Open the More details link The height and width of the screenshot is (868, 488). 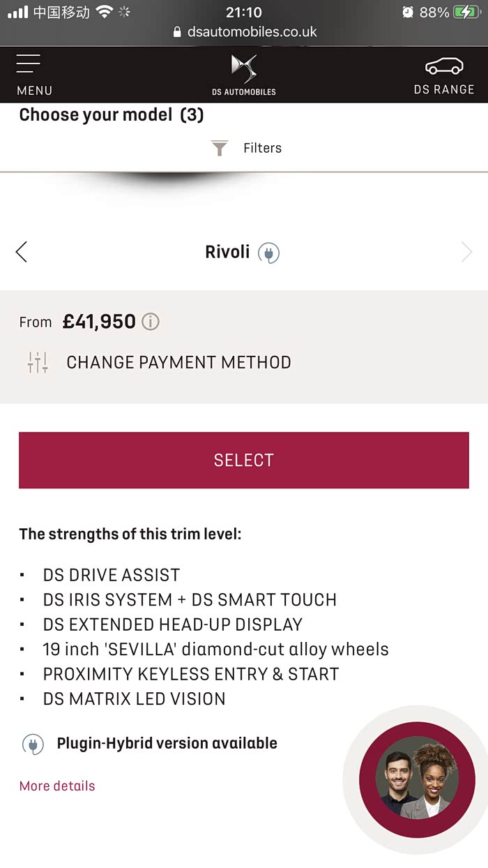pyautogui.click(x=57, y=786)
